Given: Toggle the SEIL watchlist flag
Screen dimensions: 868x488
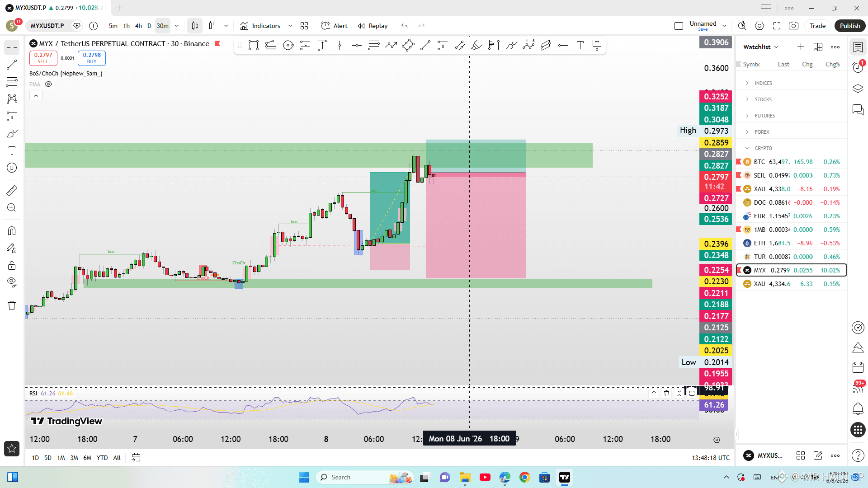Looking at the screenshot, I should coord(739,175).
